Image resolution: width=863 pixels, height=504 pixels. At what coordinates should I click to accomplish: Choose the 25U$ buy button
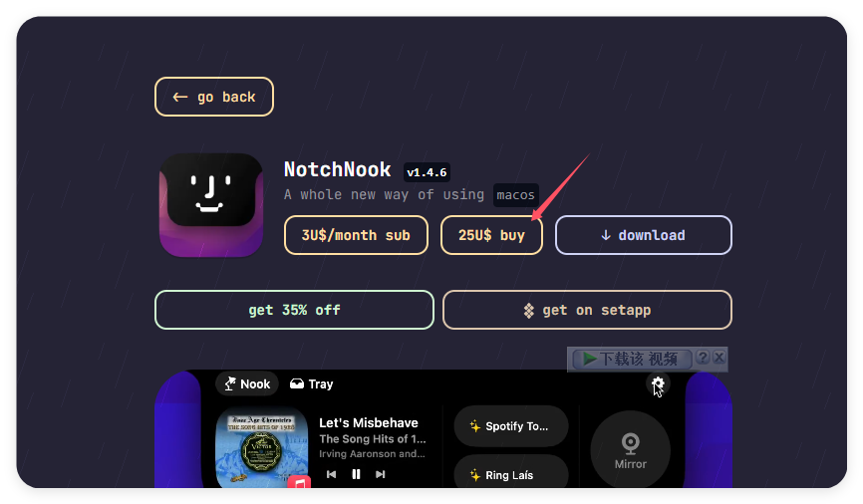coord(491,235)
